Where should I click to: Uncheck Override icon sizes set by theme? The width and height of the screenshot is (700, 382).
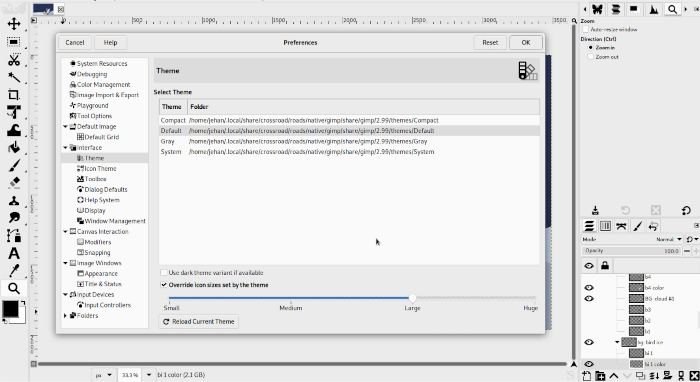point(164,285)
